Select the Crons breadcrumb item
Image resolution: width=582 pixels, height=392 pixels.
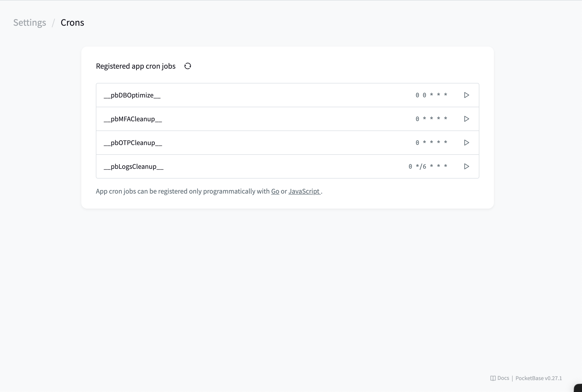coord(72,23)
